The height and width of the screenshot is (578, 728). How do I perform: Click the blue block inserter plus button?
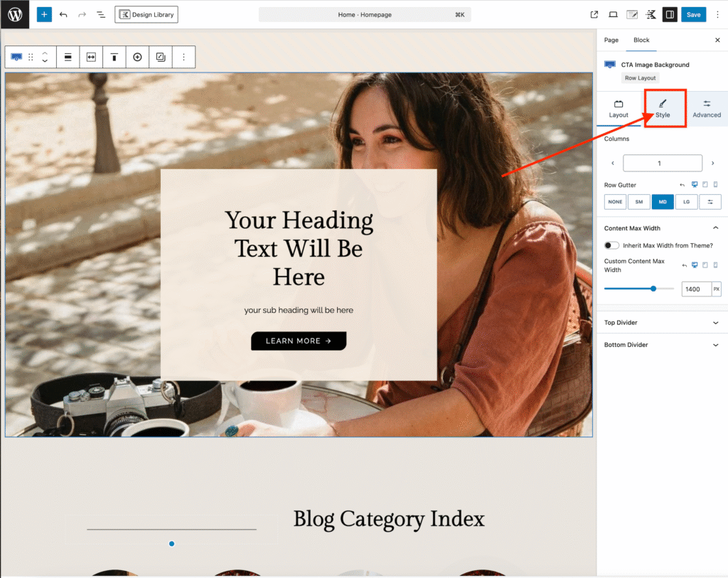coord(44,14)
